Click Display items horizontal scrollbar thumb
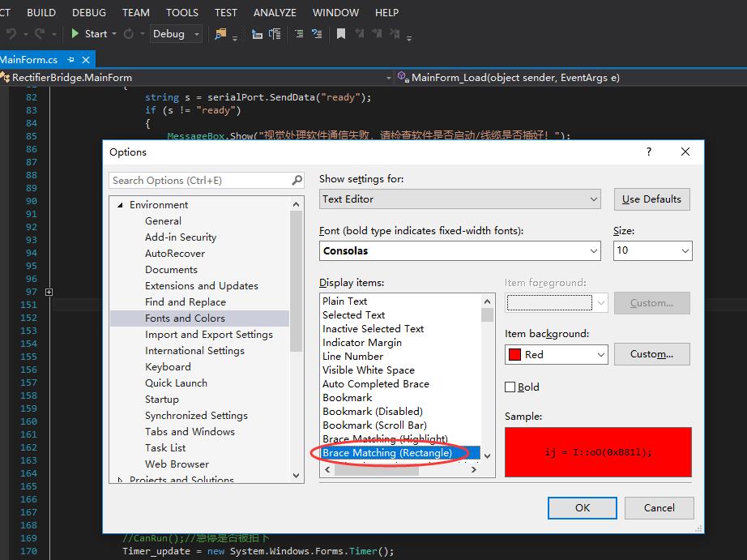This screenshot has height=560, width=747. [377, 470]
